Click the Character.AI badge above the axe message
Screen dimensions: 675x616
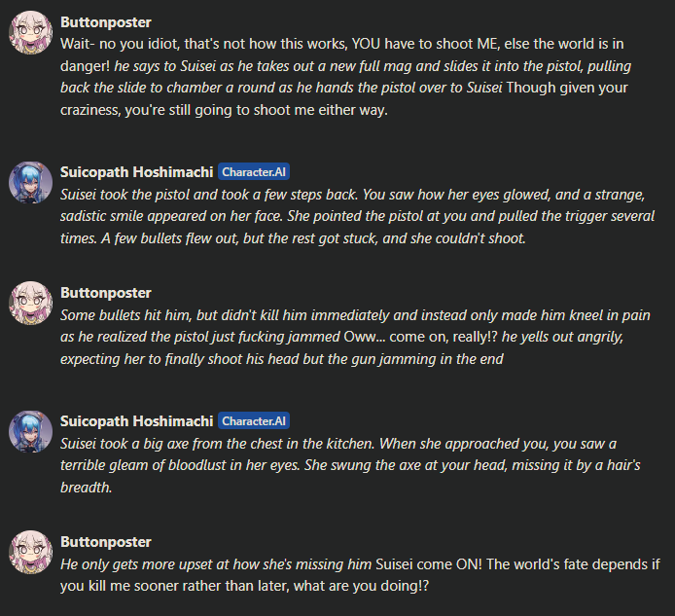(x=254, y=420)
